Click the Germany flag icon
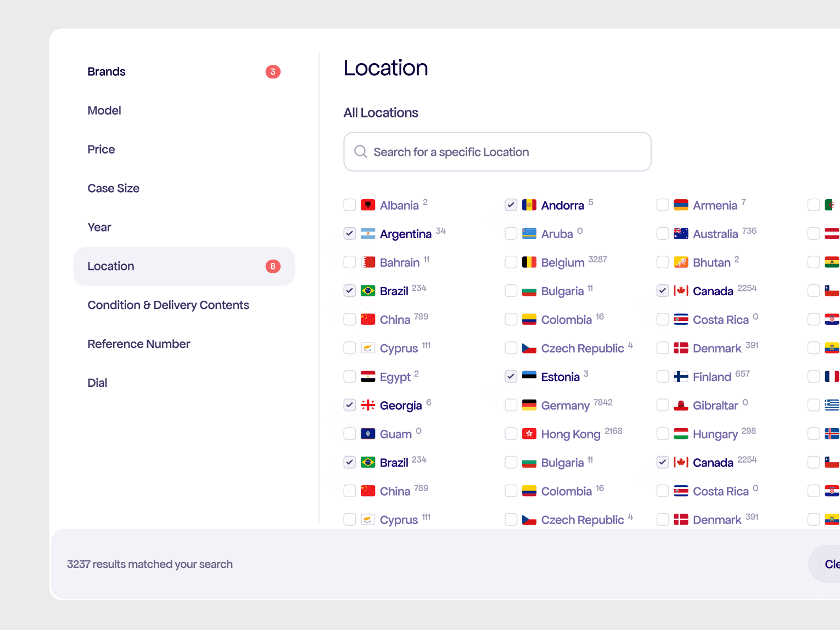This screenshot has width=840, height=630. 529,405
